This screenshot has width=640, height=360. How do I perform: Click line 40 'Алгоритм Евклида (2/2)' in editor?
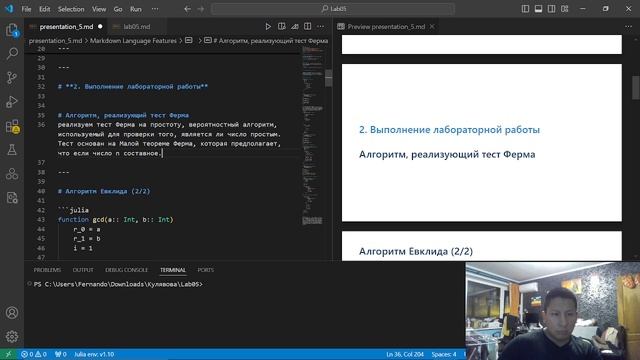(x=104, y=191)
